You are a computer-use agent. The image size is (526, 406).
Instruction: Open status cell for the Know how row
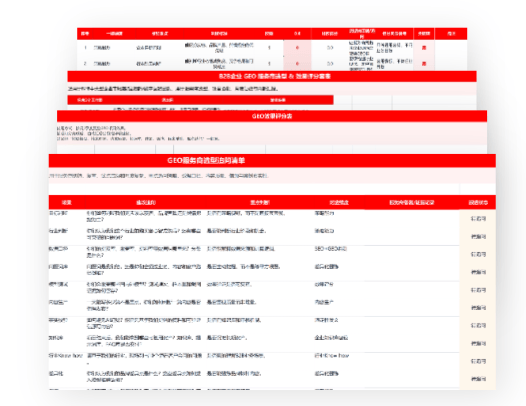[478, 361]
